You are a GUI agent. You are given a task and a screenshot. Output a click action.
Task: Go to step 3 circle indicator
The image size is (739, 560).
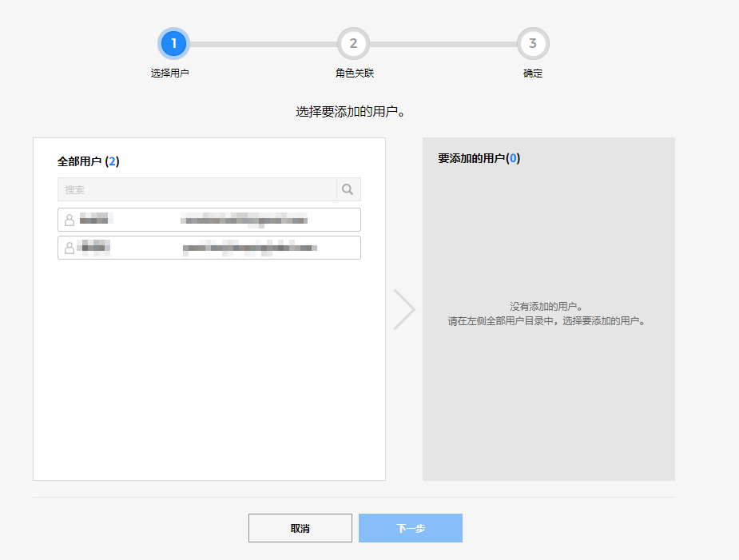pyautogui.click(x=533, y=43)
